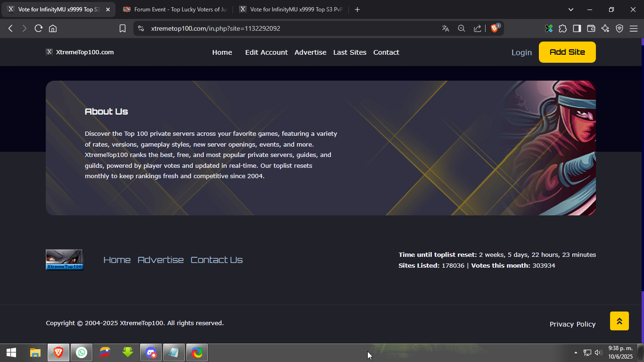Open the colorful swirl browser taskbar icon
The height and width of the screenshot is (362, 644).
[x=197, y=353]
